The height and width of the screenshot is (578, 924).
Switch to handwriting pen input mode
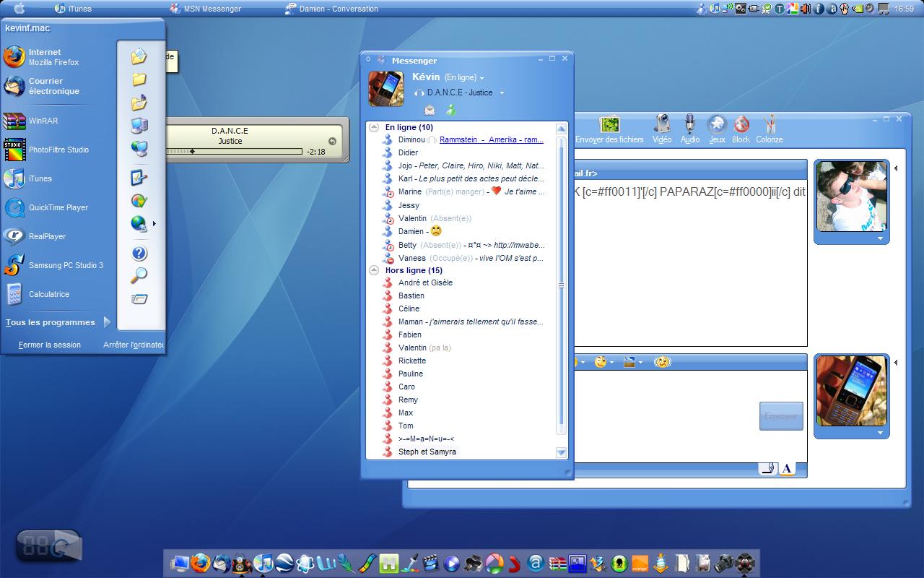click(768, 469)
